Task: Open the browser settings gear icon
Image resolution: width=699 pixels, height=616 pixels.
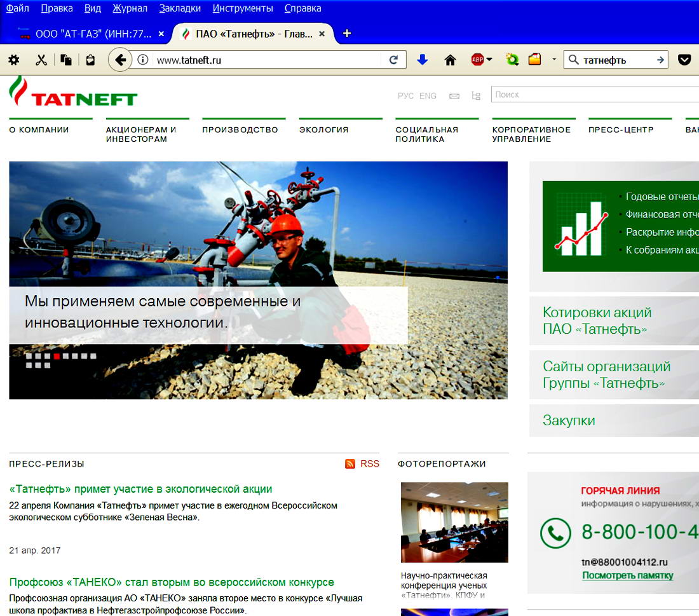Action: (x=14, y=60)
